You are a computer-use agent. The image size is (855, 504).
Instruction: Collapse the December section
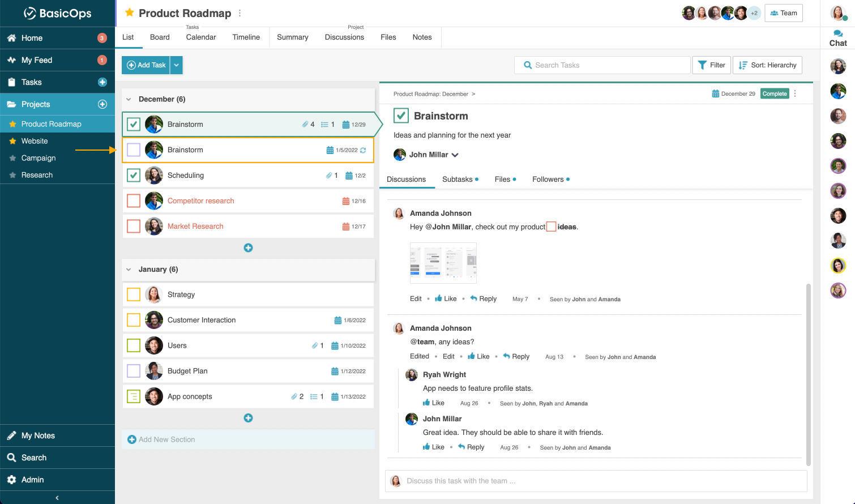[x=129, y=99]
